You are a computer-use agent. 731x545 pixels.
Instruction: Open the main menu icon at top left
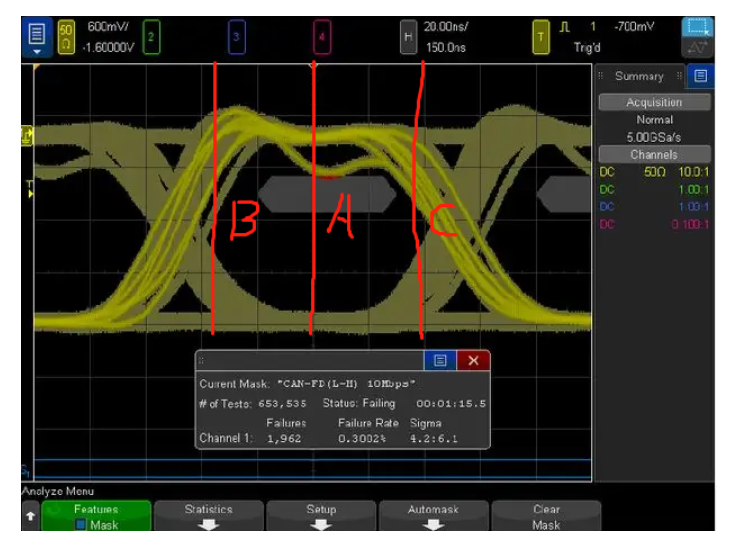(x=37, y=37)
